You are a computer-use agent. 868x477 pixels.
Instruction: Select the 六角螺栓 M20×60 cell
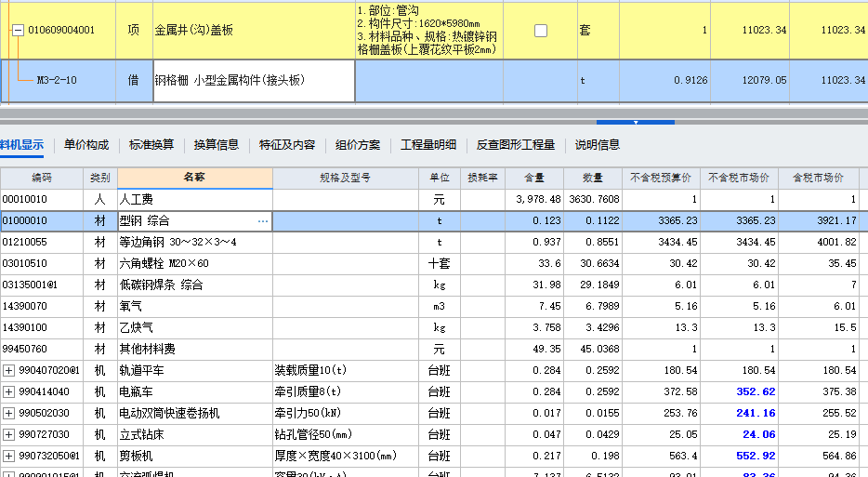click(x=195, y=264)
